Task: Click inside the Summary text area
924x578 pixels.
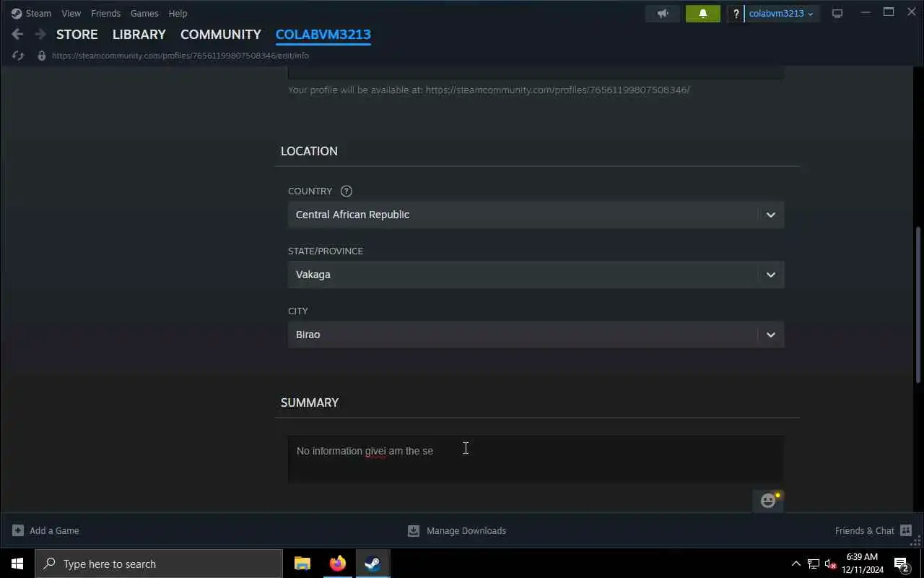Action: [x=536, y=460]
